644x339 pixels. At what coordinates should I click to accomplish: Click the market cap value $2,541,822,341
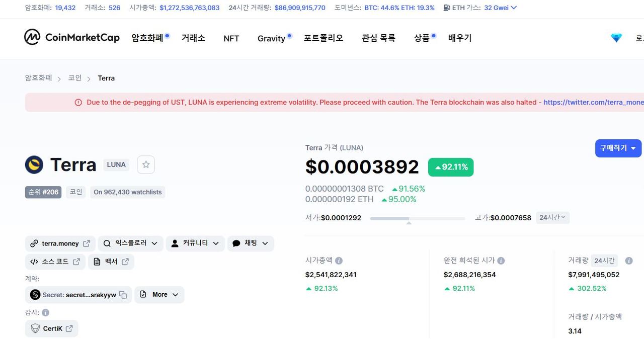coord(331,275)
